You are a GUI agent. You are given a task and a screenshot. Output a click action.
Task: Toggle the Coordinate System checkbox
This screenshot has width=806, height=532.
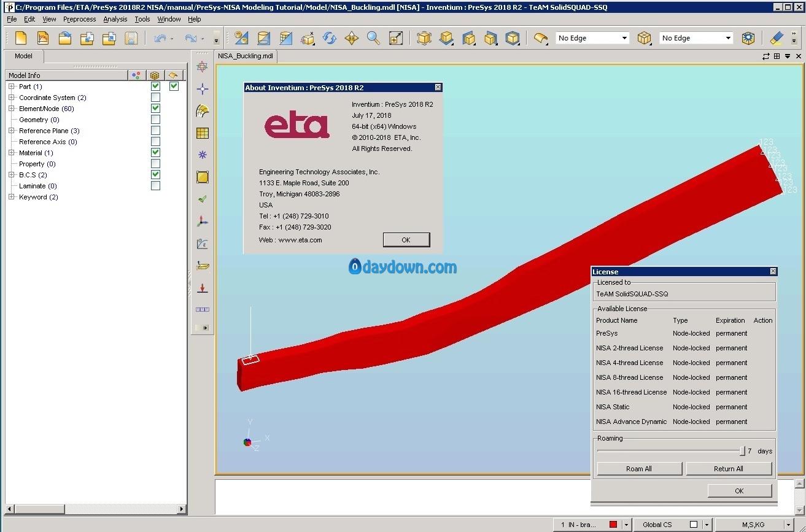coord(155,98)
